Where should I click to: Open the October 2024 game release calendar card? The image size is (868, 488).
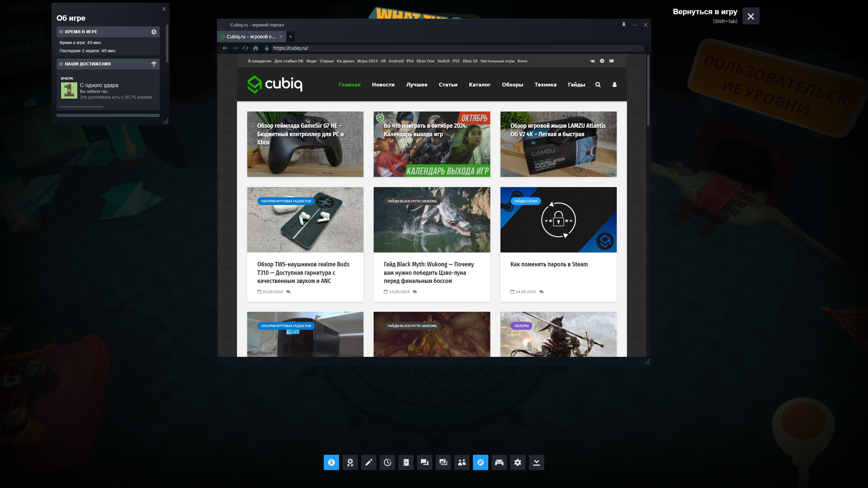(432, 144)
